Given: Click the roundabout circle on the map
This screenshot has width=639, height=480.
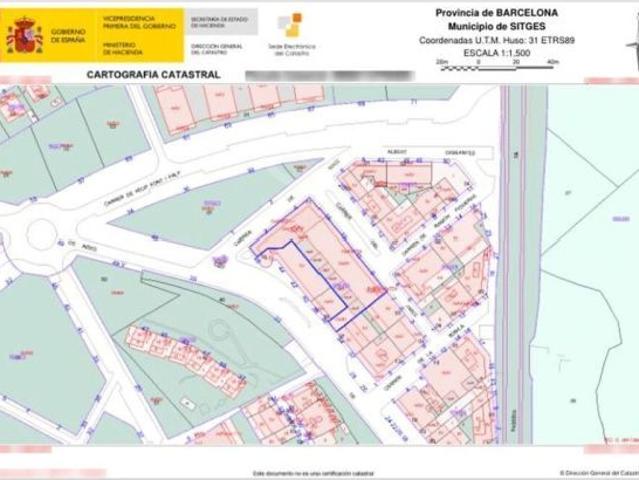Looking at the screenshot, I should 41,235.
